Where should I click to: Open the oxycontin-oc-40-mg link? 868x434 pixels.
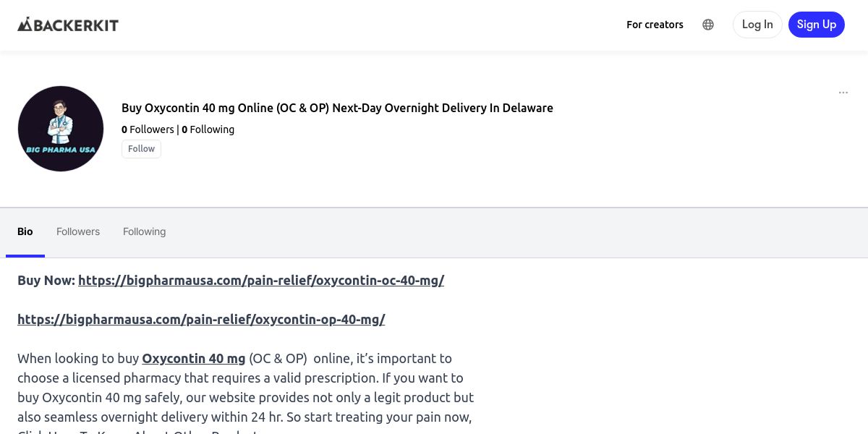pyautogui.click(x=261, y=280)
